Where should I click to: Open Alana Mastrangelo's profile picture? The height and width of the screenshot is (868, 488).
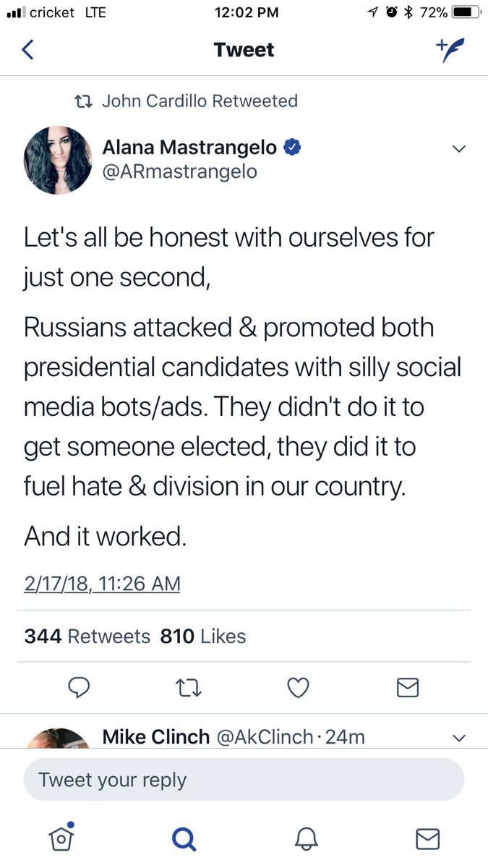coord(58,161)
